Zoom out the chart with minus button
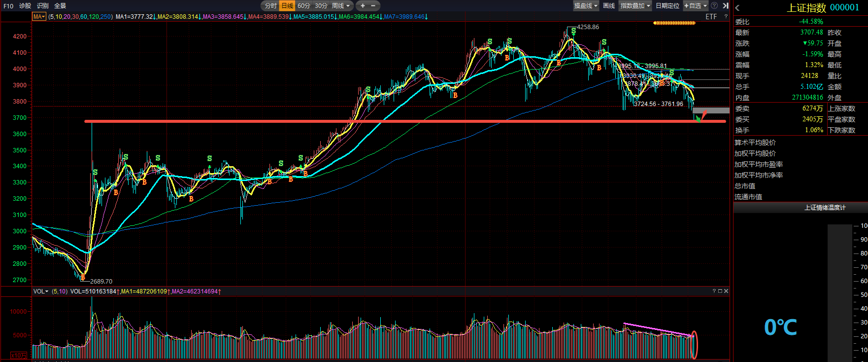The height and width of the screenshot is (362, 868). (373, 6)
